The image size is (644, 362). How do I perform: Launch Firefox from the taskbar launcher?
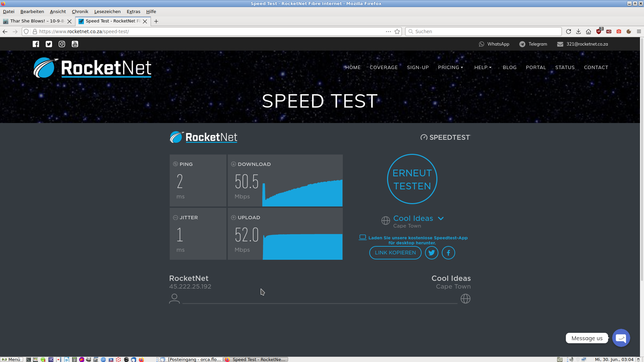pos(141,359)
